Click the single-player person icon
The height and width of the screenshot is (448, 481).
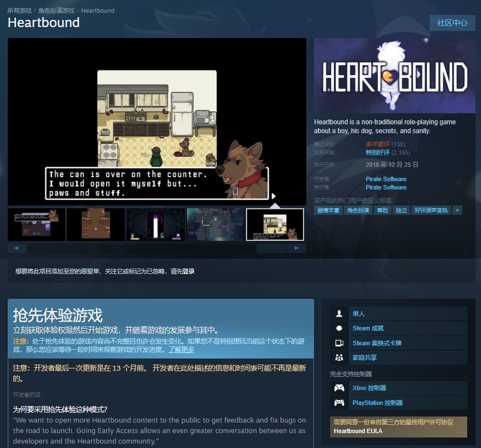(x=339, y=313)
